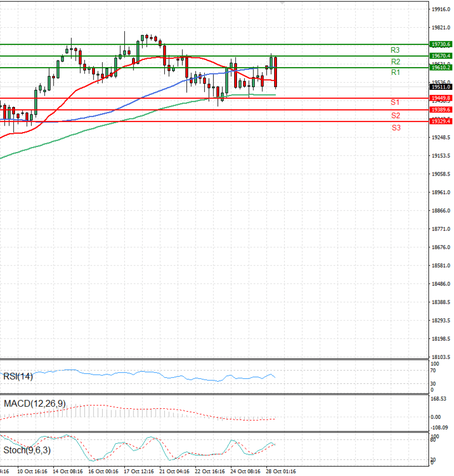
Task: Click the S2 support level label
Action: point(395,115)
